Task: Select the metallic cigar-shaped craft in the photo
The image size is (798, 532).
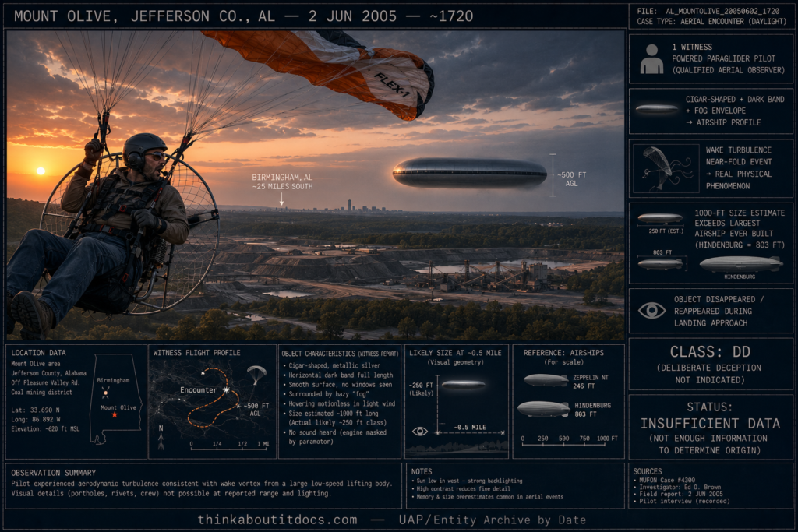Action: coord(469,173)
